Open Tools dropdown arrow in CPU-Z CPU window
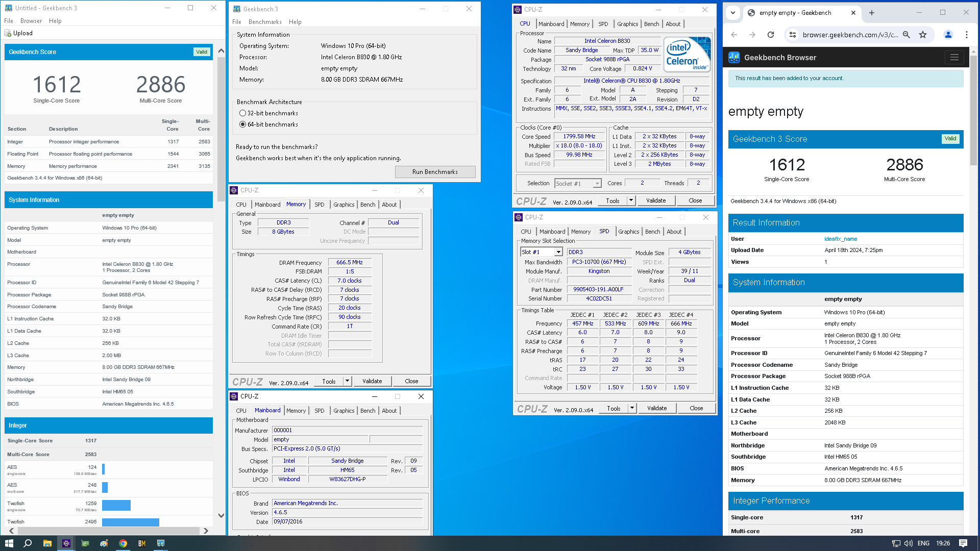The height and width of the screenshot is (551, 980). coord(631,201)
